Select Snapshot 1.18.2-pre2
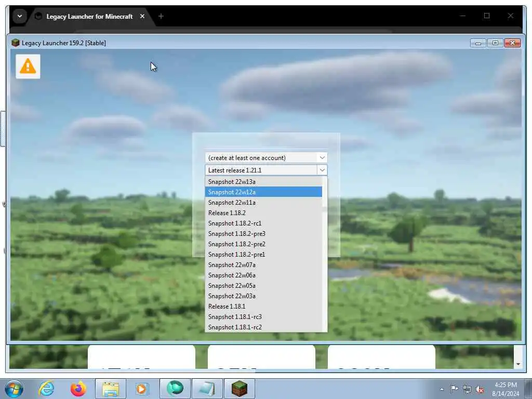This screenshot has width=532, height=399. [x=263, y=244]
